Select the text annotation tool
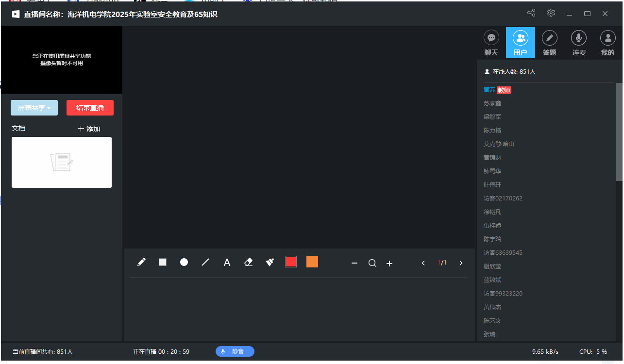624x364 pixels. [x=227, y=263]
